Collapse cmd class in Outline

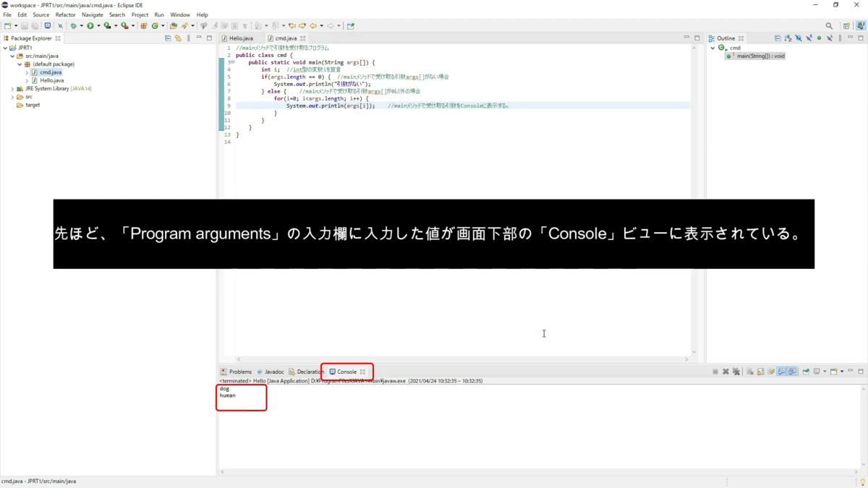point(712,48)
